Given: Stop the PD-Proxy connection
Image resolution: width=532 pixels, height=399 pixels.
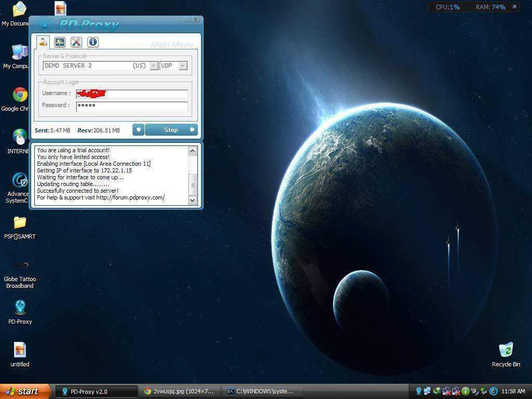Looking at the screenshot, I should (x=171, y=129).
